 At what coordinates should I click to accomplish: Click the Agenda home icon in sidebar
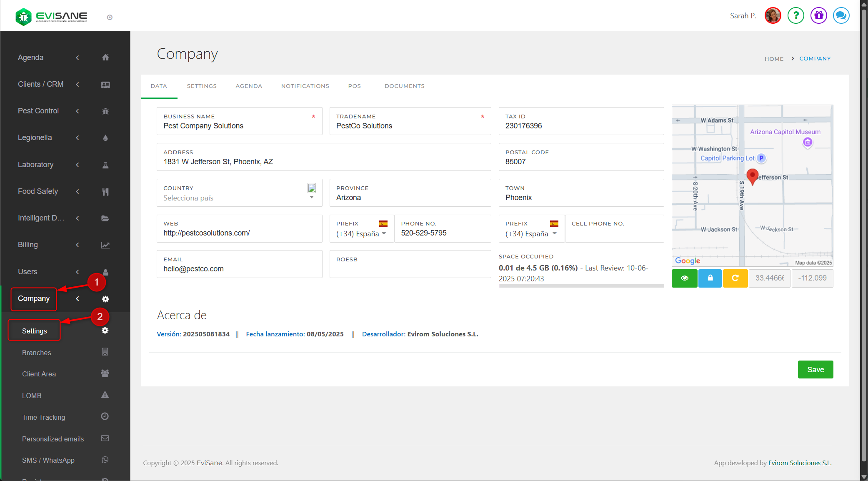point(105,58)
